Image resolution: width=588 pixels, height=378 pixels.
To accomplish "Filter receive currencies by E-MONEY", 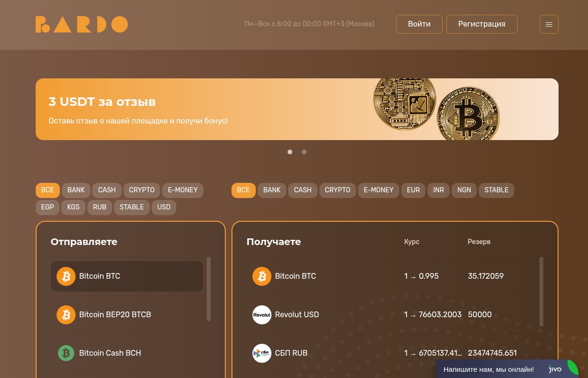I will (x=379, y=190).
